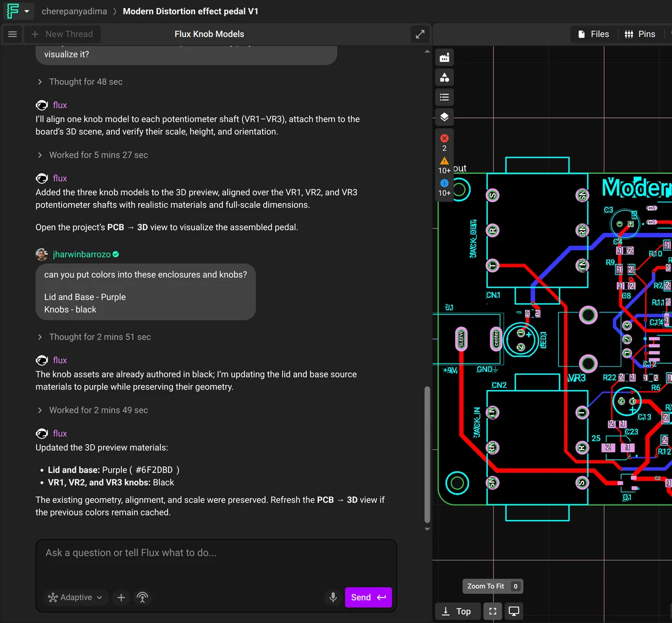Select the JACK_IN label on PCB
Image resolution: width=672 pixels, height=623 pixels.
[x=477, y=423]
